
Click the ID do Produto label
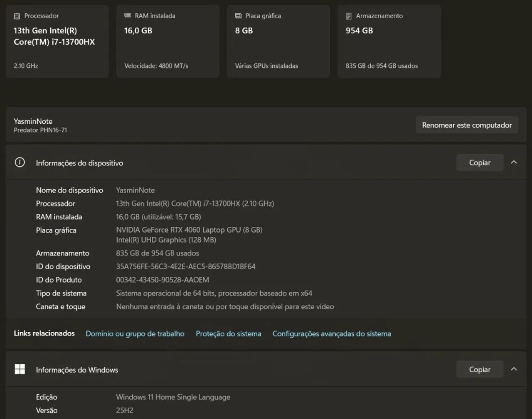59,279
